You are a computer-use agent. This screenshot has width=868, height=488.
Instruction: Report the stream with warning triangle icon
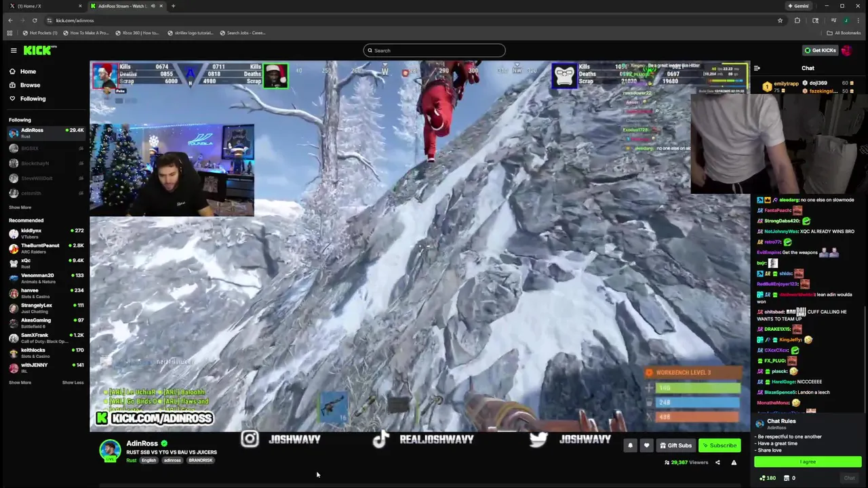[x=734, y=462]
